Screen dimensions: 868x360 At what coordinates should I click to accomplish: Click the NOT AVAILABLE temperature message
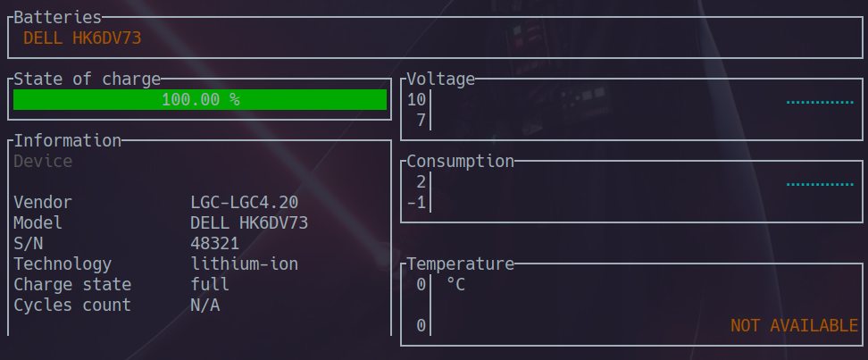tap(794, 326)
